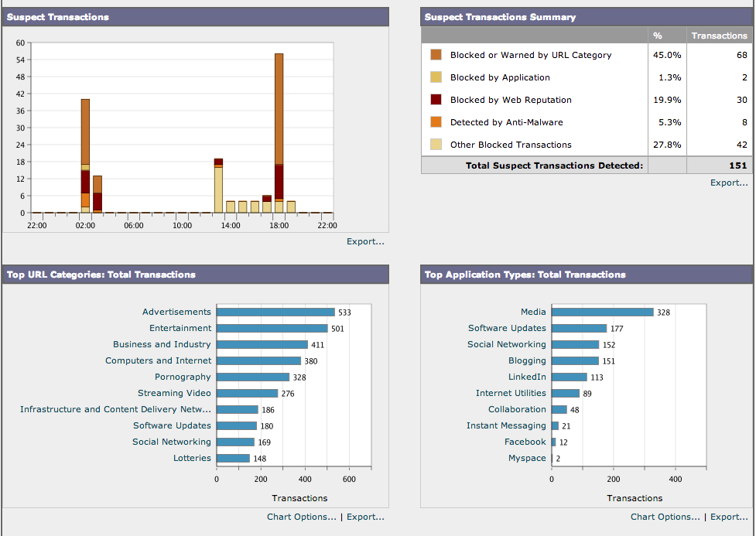Click the Detected by Anti-Malware orange swatch
Screen dimensions: 756x536
436,122
